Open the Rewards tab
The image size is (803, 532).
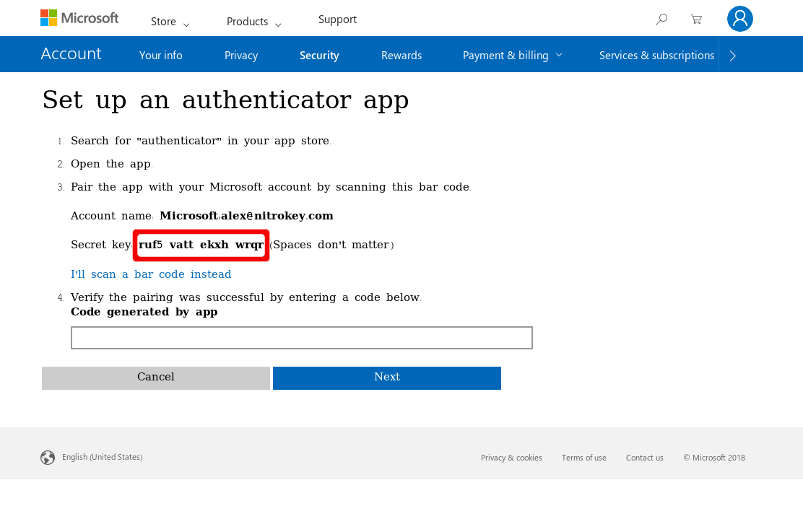pyautogui.click(x=401, y=56)
